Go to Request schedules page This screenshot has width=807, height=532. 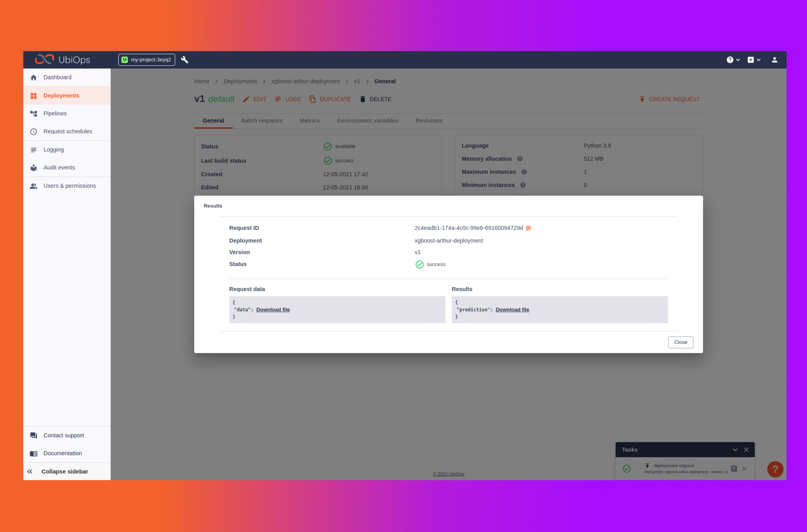[67, 131]
